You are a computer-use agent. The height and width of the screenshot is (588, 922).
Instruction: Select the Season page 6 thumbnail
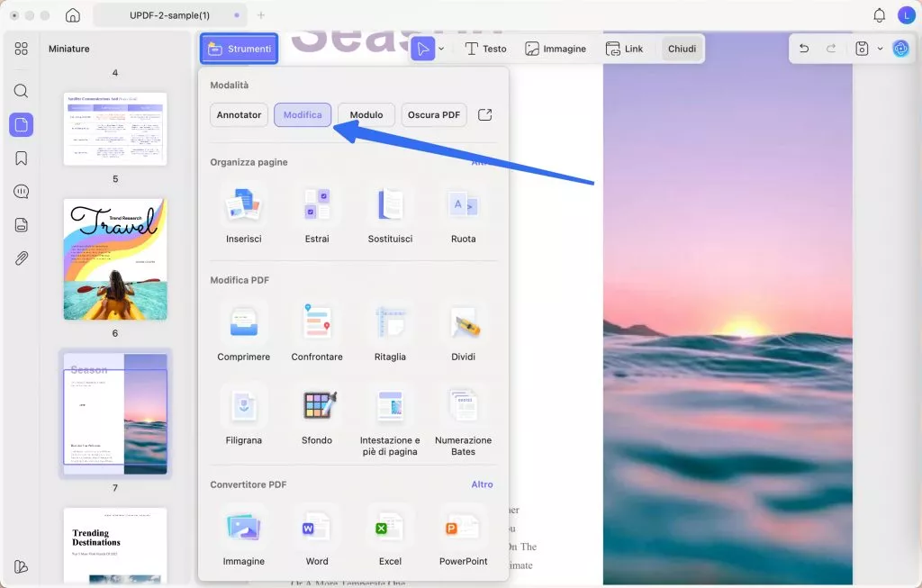pyautogui.click(x=115, y=414)
